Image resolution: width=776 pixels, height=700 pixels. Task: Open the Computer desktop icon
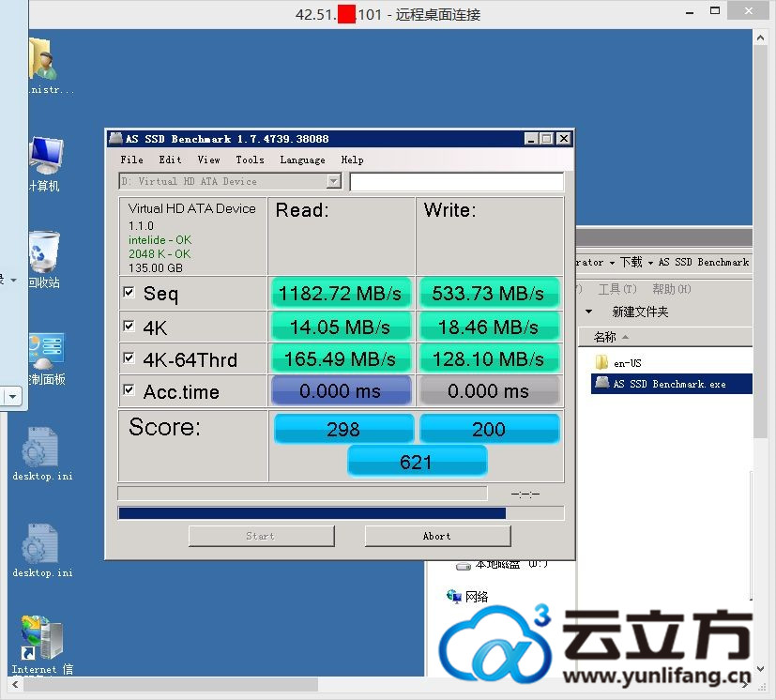46,156
